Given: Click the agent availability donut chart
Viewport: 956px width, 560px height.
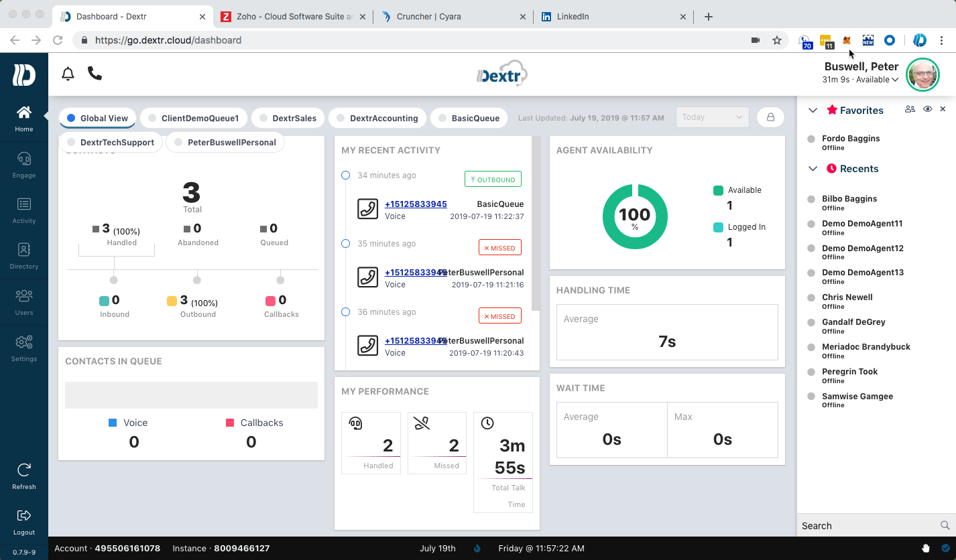Looking at the screenshot, I should 634,217.
